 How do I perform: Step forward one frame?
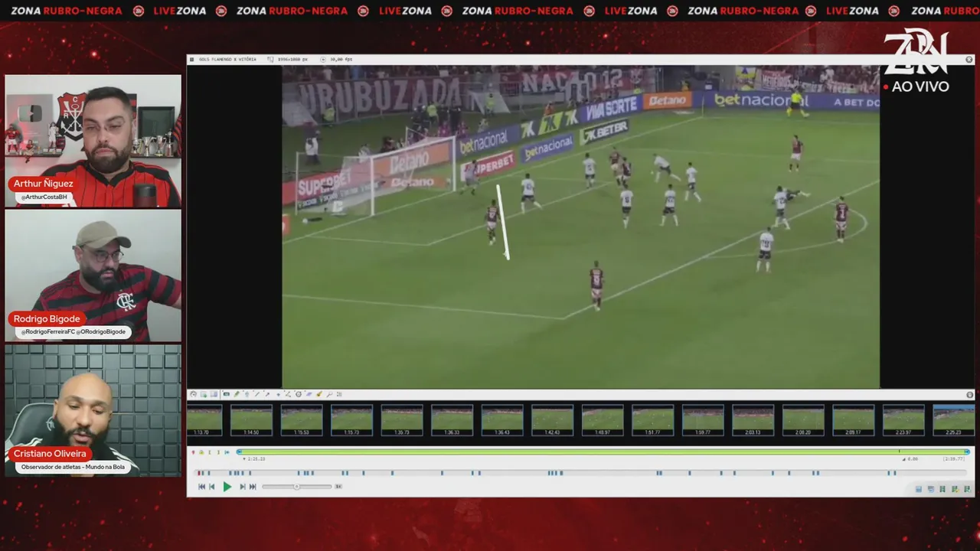(243, 487)
